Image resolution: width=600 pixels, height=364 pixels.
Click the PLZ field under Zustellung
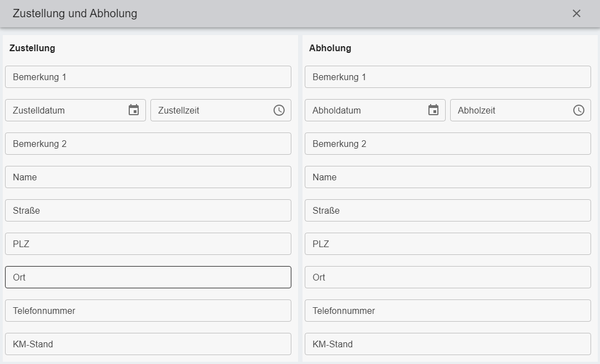click(148, 244)
